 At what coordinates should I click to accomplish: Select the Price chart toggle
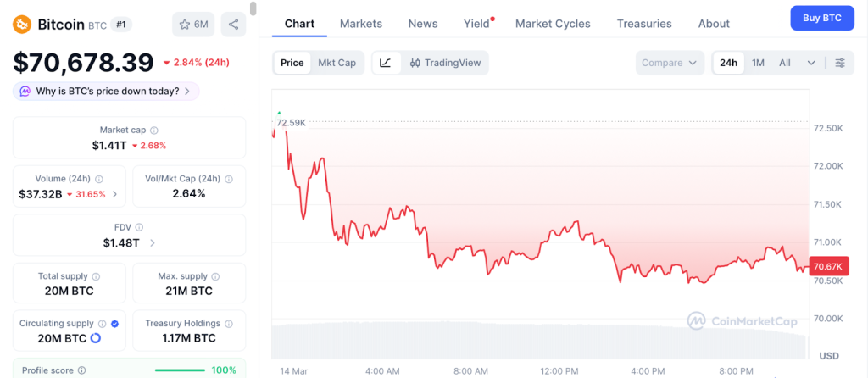[292, 63]
